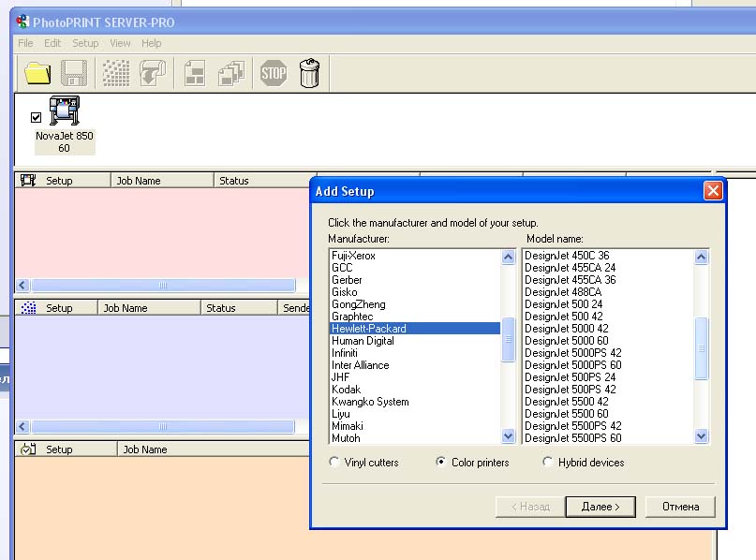Click the Отмена cancel button
The image size is (756, 560).
coord(680,507)
